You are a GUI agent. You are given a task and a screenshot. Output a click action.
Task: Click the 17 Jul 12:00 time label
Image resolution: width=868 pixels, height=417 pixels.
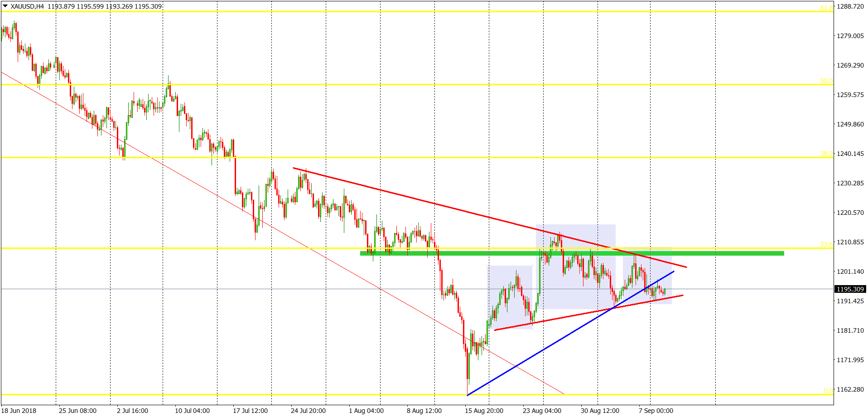tap(250, 411)
